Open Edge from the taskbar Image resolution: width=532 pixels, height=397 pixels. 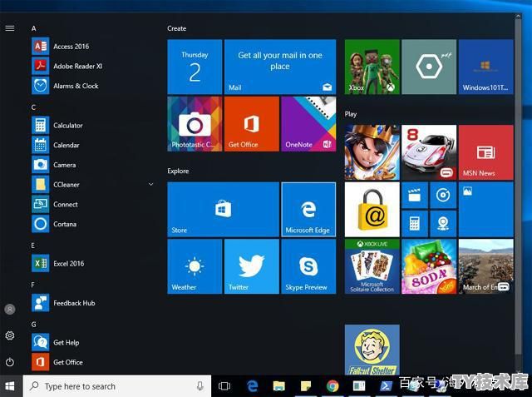coord(252,386)
